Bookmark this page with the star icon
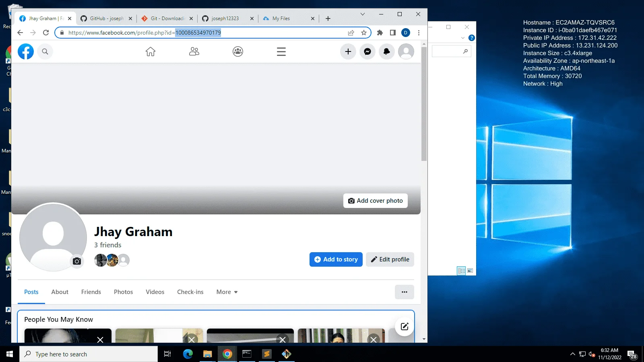The image size is (644, 362). 364,33
